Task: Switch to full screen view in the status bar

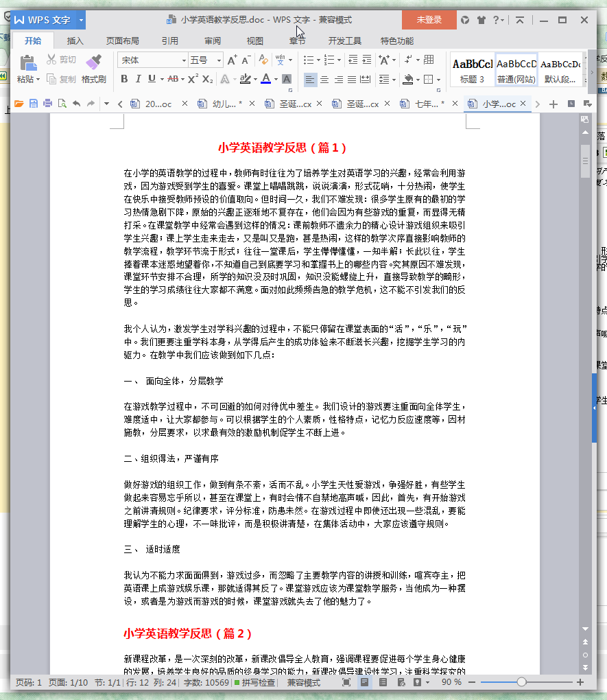Action: pyautogui.click(x=346, y=682)
